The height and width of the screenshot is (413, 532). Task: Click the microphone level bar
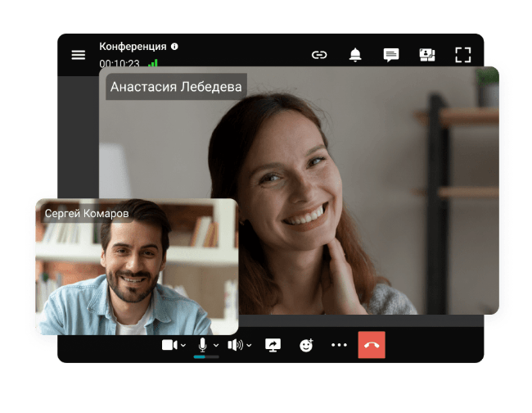(x=206, y=357)
